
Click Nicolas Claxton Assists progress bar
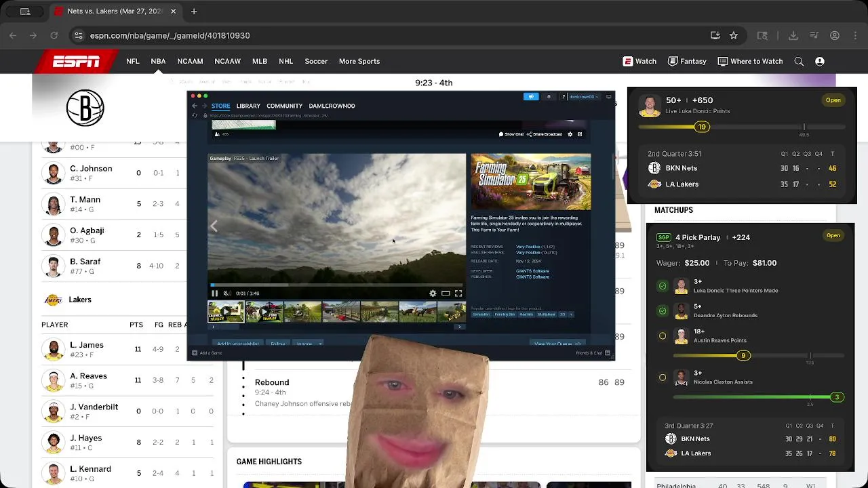pos(759,397)
